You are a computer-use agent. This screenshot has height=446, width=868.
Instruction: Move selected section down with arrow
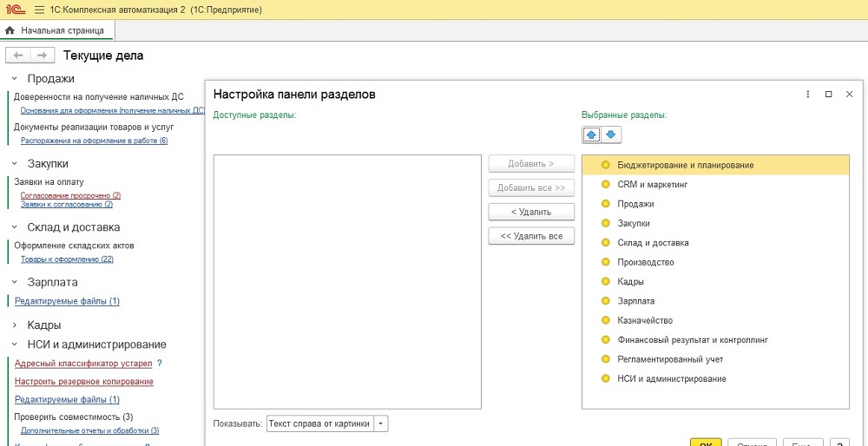(x=611, y=134)
